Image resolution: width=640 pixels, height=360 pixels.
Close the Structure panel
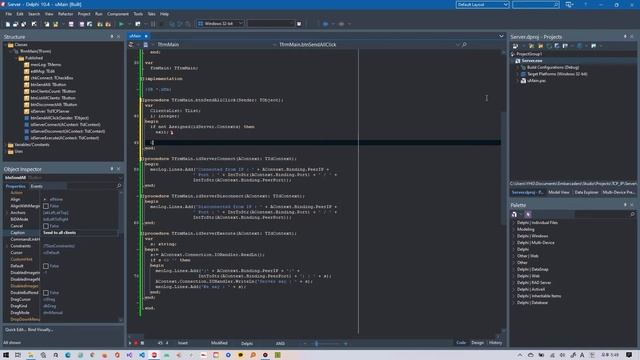point(119,37)
